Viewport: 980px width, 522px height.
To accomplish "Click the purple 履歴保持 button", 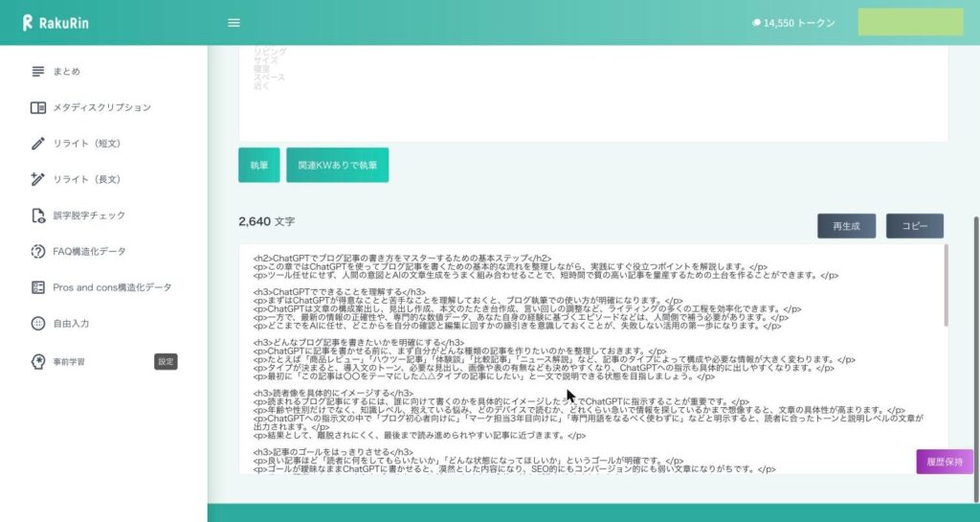I will [945, 462].
